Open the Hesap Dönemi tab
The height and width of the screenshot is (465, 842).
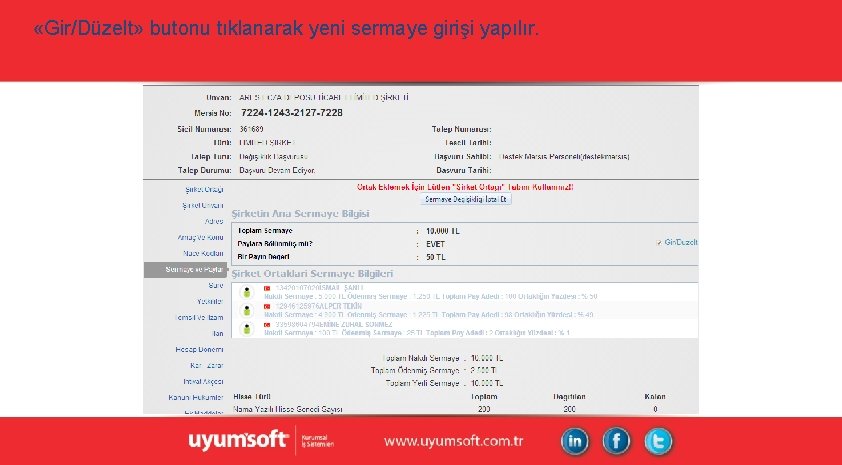199,350
